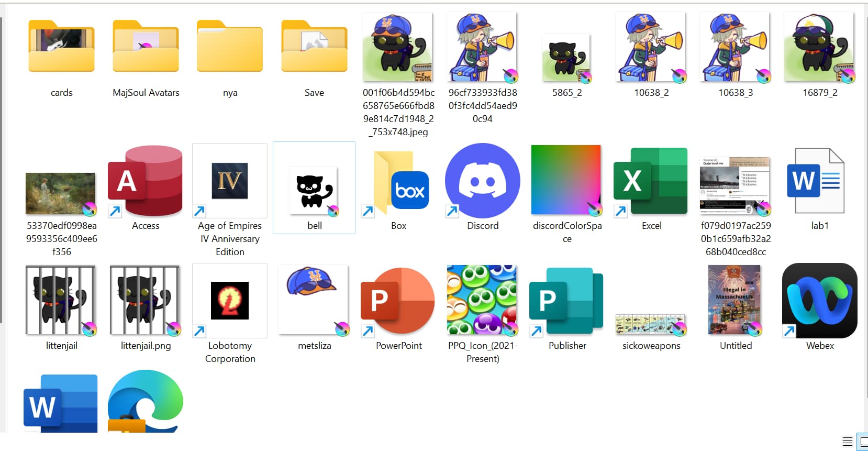This screenshot has width=868, height=451.
Task: Select the Publisher shortcut icon
Action: point(567,302)
